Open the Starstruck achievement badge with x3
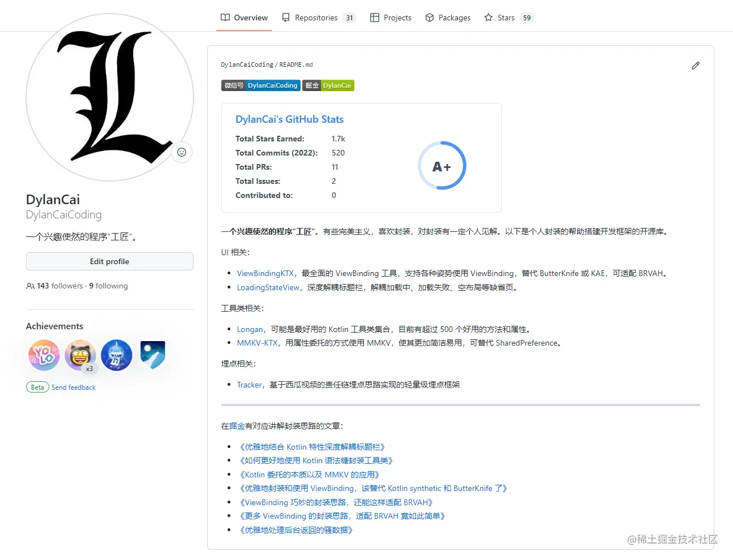 [x=80, y=355]
